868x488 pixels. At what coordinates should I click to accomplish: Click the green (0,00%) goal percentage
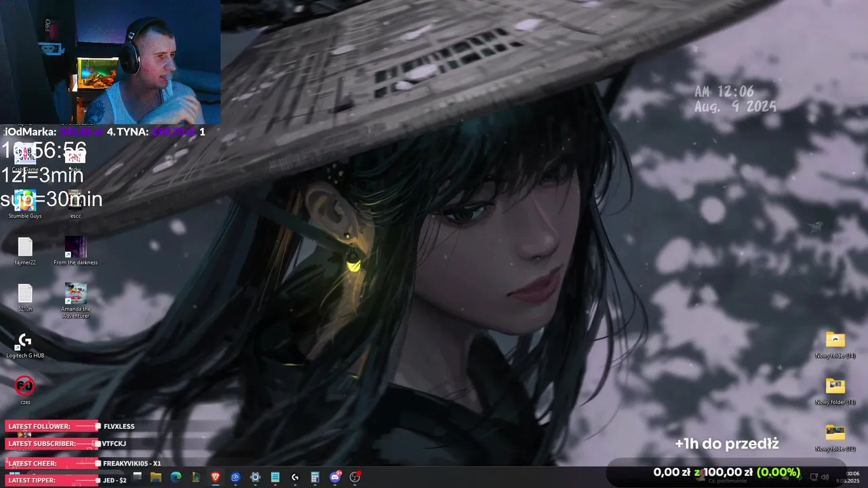click(x=778, y=472)
